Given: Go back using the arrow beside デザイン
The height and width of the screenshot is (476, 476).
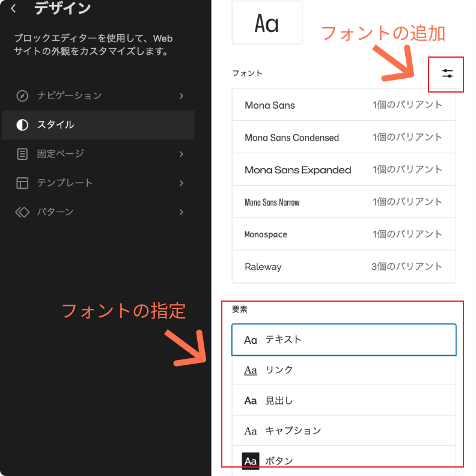Looking at the screenshot, I should click(x=13, y=8).
